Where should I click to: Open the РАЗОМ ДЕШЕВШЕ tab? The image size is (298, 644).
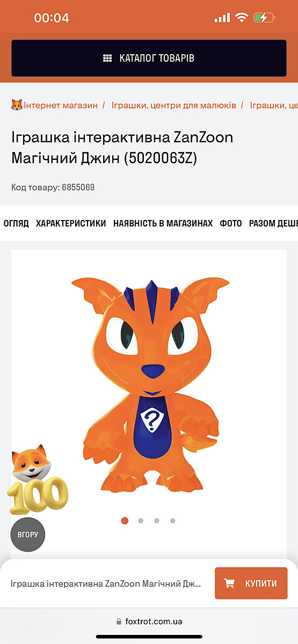273,223
